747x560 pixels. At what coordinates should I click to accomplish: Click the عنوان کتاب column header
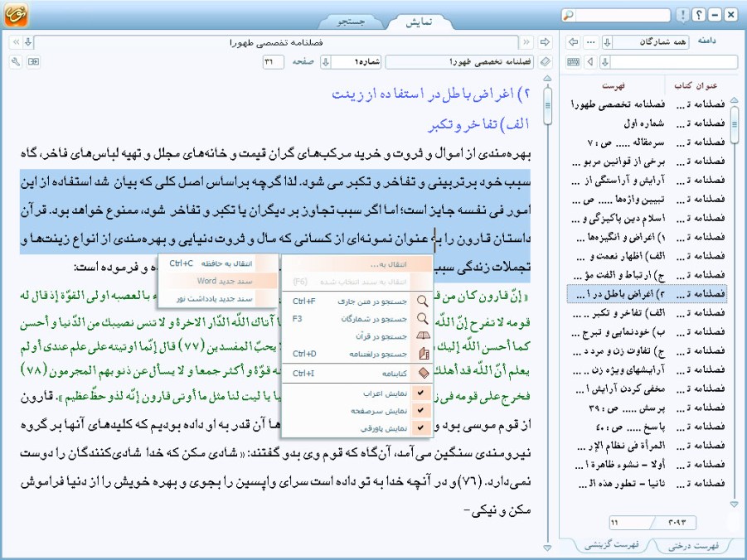(696, 85)
